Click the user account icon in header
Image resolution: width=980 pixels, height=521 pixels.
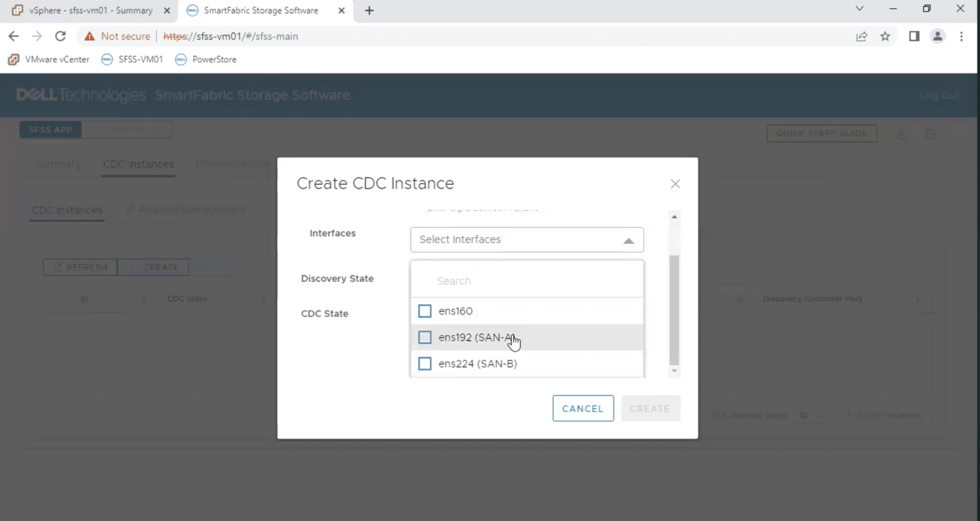[x=901, y=134]
